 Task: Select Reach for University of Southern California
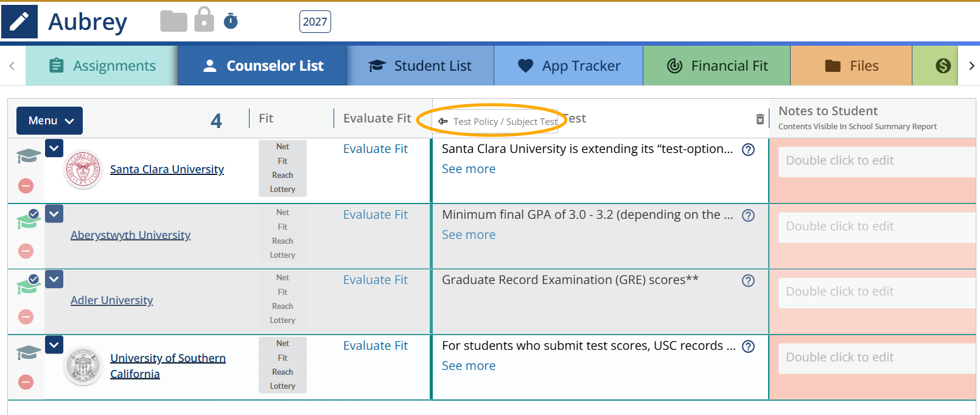pyautogui.click(x=282, y=372)
